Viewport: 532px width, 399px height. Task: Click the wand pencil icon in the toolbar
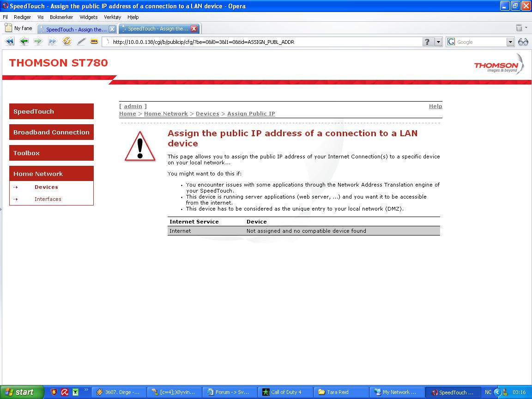[81, 42]
